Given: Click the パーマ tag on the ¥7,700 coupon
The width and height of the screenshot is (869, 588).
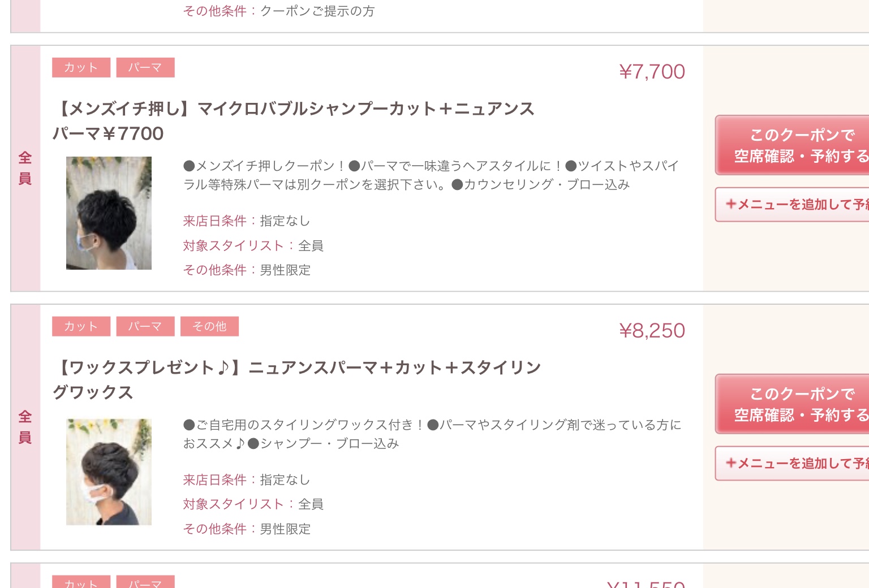Looking at the screenshot, I should tap(145, 67).
